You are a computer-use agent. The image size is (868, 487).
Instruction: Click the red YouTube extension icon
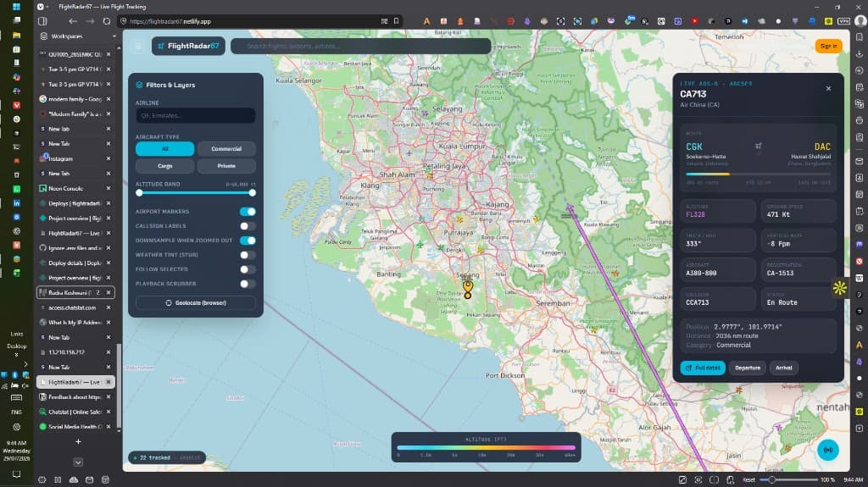694,21
